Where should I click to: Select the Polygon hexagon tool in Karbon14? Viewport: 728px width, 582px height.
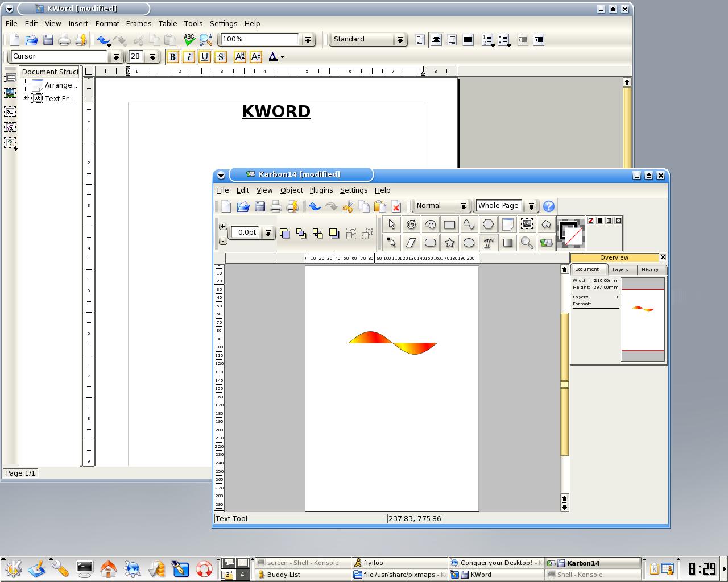[488, 224]
